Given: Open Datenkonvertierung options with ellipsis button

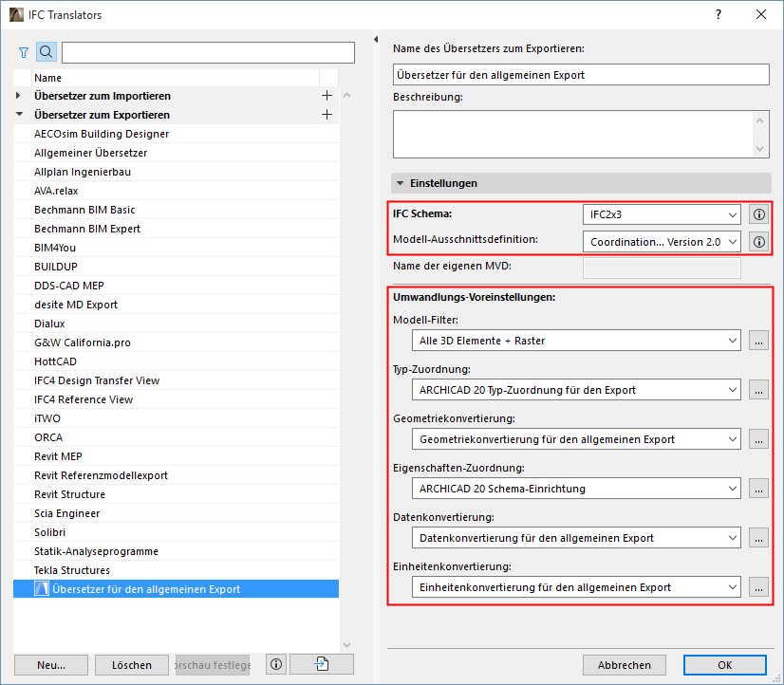Looking at the screenshot, I should (758, 538).
